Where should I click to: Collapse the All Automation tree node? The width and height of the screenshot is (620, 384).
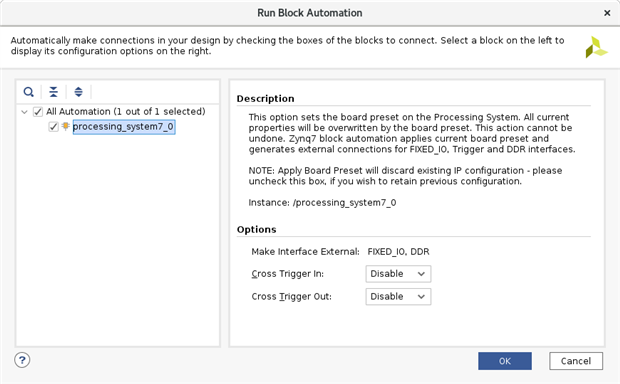[x=25, y=112]
